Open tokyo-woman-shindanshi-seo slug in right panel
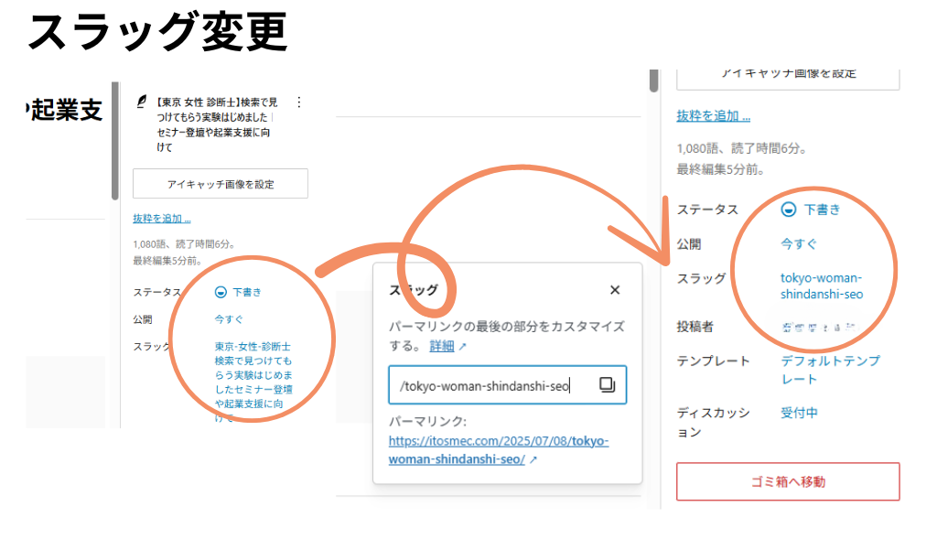This screenshot has height=560, width=937. [822, 285]
